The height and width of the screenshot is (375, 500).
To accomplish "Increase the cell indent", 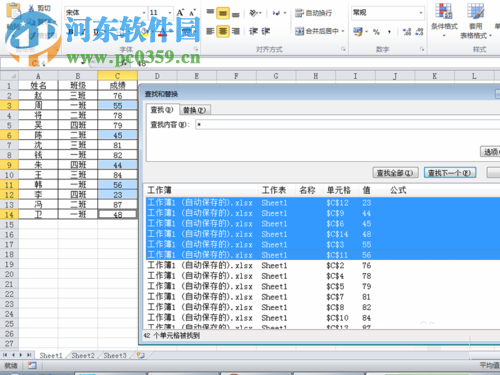I will click(266, 31).
